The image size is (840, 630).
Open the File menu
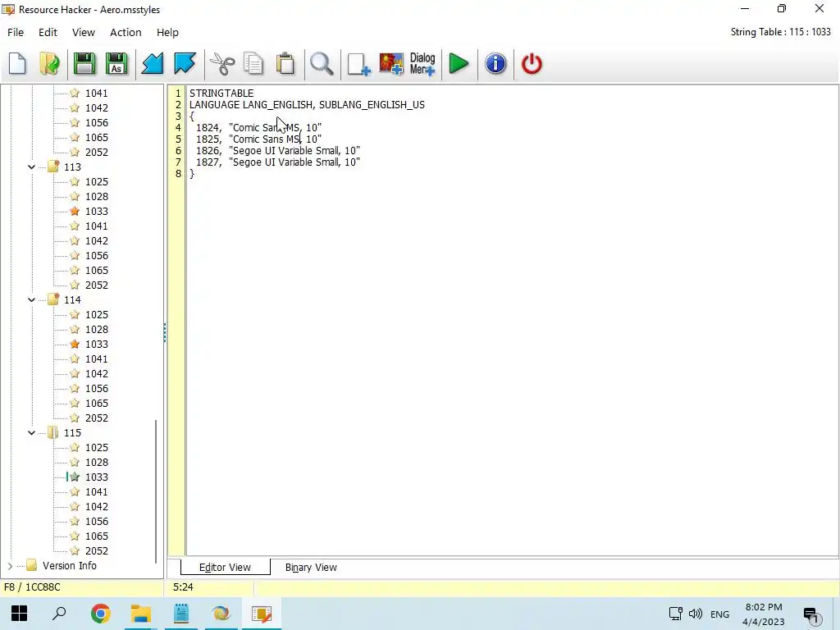pyautogui.click(x=16, y=32)
